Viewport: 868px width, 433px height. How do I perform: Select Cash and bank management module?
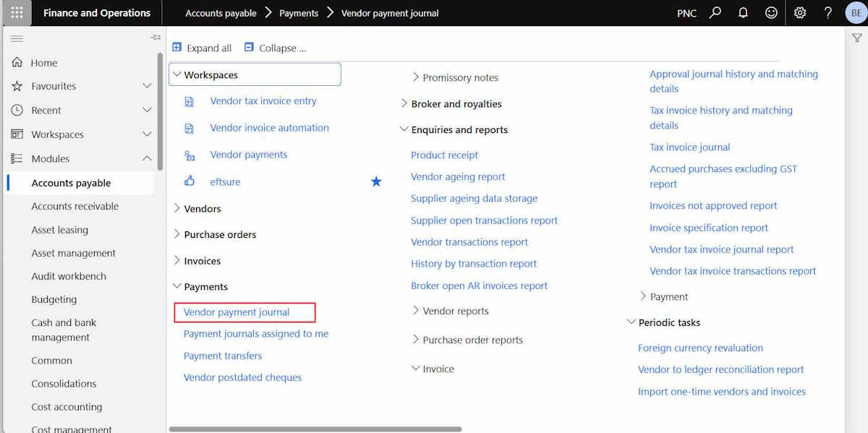64,330
